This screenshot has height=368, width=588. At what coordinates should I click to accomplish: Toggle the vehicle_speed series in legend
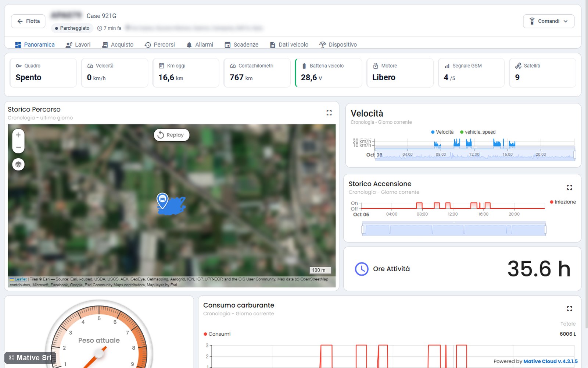point(478,132)
